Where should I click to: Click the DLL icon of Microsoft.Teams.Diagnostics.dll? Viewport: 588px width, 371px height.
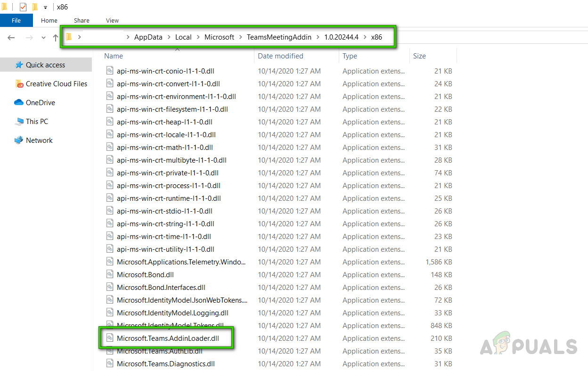pos(109,363)
